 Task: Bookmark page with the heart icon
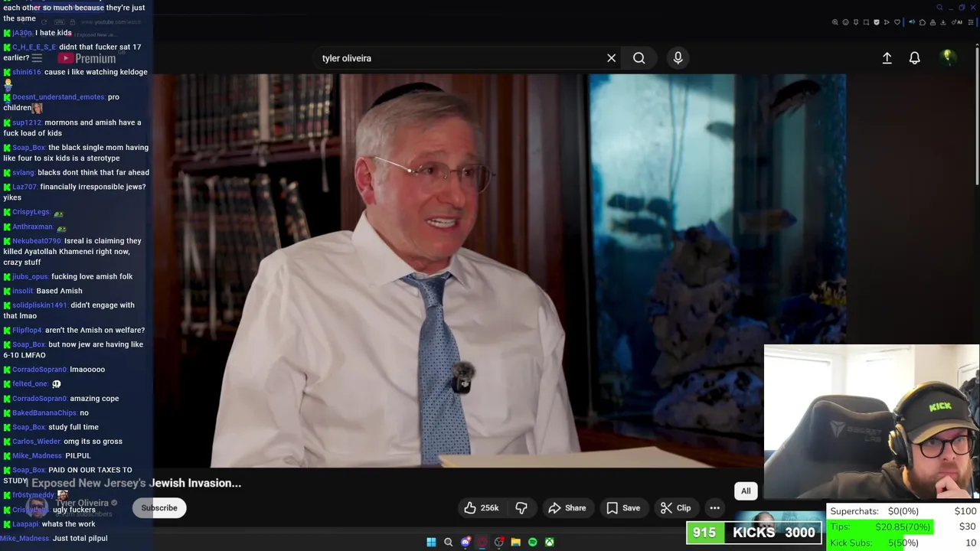click(x=897, y=22)
